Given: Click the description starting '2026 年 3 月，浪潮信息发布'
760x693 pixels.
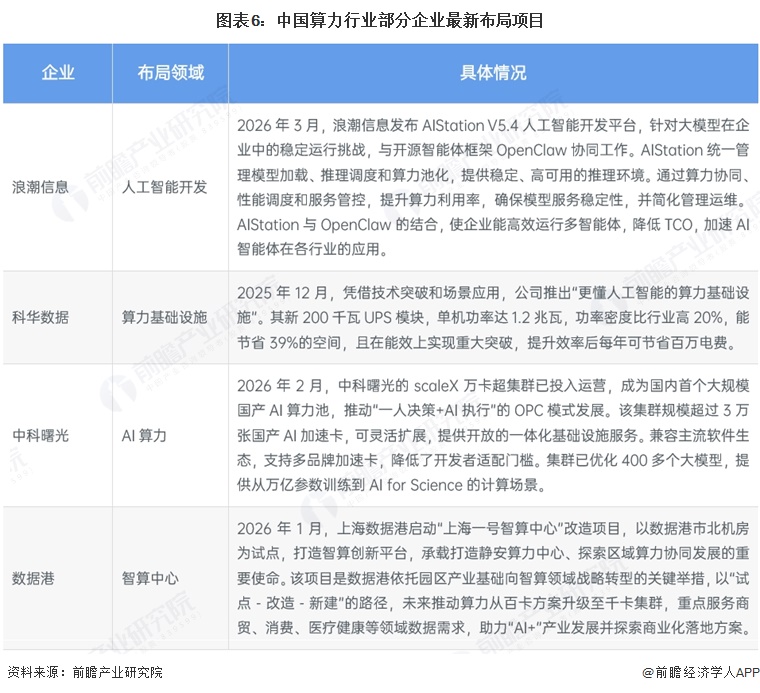Looking at the screenshot, I should [x=493, y=187].
